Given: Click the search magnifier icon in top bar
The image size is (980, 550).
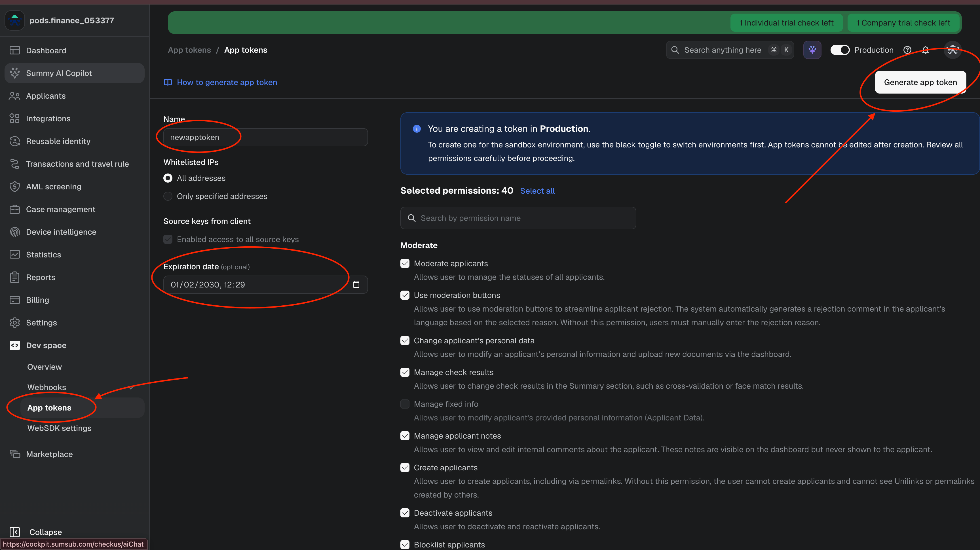Looking at the screenshot, I should pos(675,50).
